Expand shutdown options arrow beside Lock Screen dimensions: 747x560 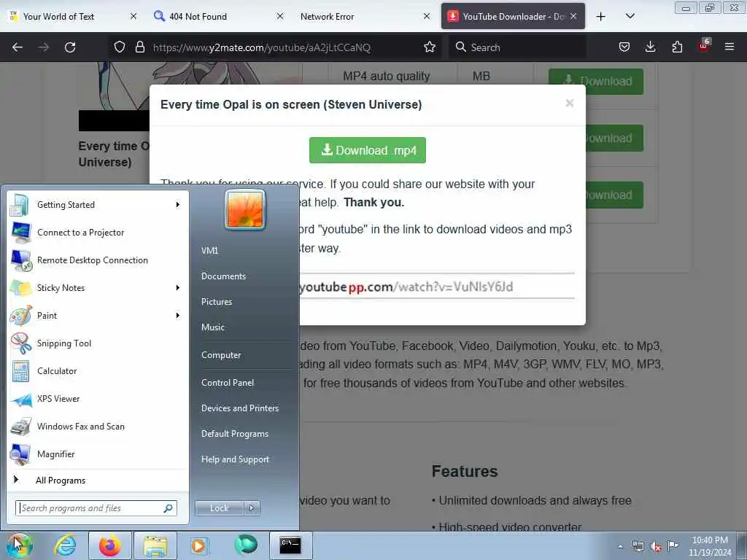[252, 508]
